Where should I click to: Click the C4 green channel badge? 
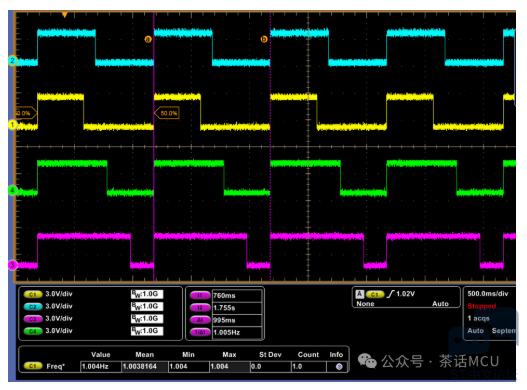point(33,331)
